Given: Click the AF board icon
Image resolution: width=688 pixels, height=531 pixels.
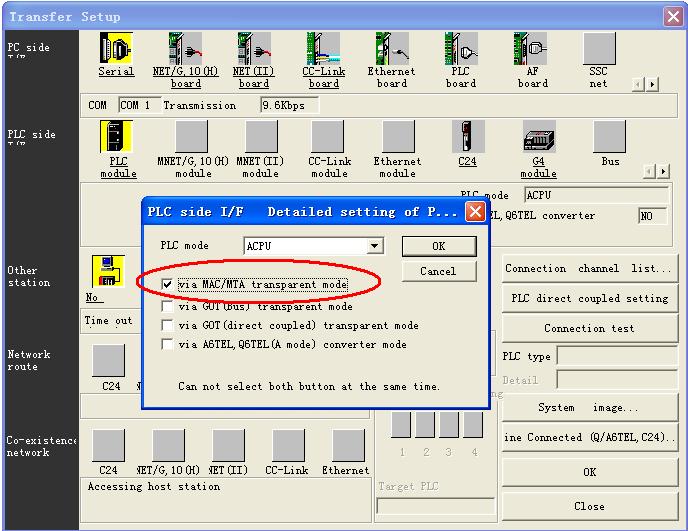Looking at the screenshot, I should pyautogui.click(x=532, y=49).
